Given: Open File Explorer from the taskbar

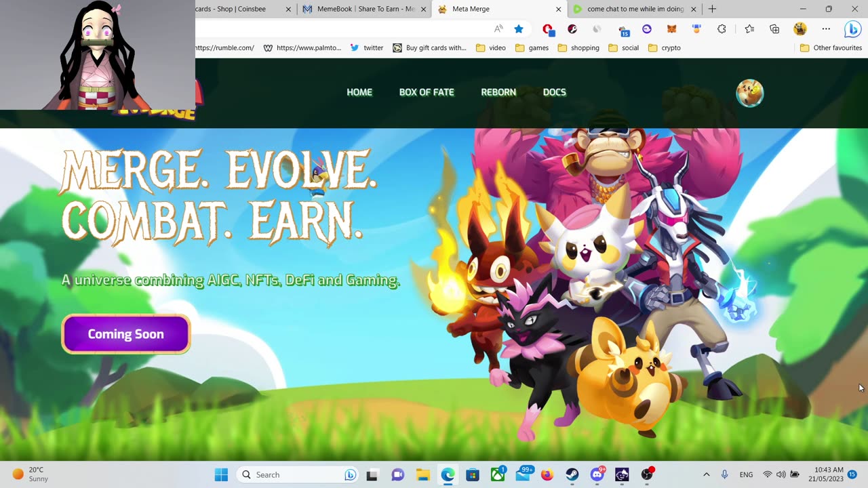Looking at the screenshot, I should pos(422,474).
